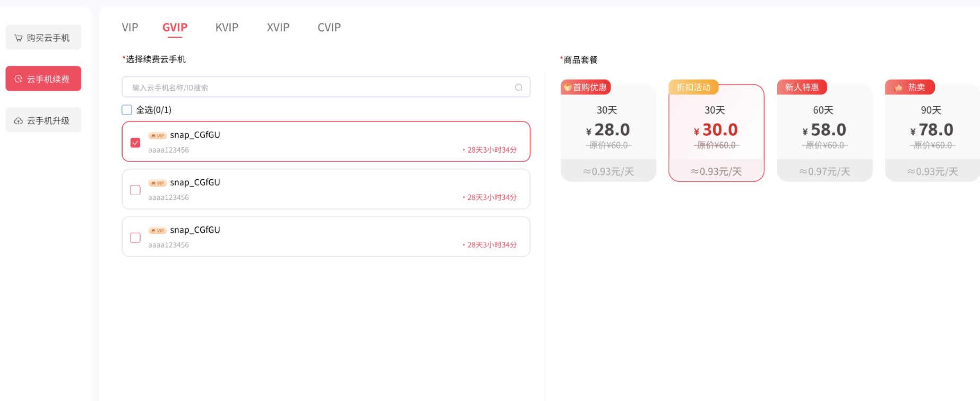The width and height of the screenshot is (980, 401).
Task: Click the shopping cart icon in sidebar
Action: pos(19,38)
